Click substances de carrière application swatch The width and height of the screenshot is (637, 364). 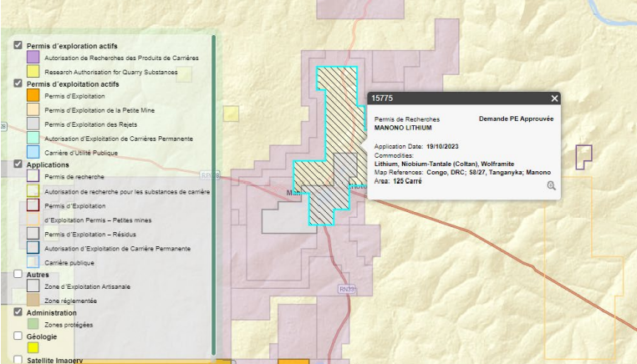tap(33, 190)
